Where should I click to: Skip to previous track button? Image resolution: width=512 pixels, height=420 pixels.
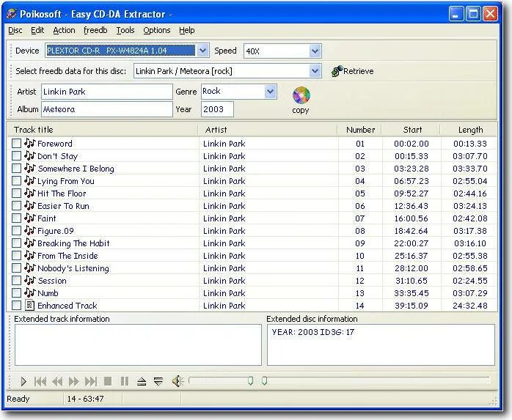(40, 381)
